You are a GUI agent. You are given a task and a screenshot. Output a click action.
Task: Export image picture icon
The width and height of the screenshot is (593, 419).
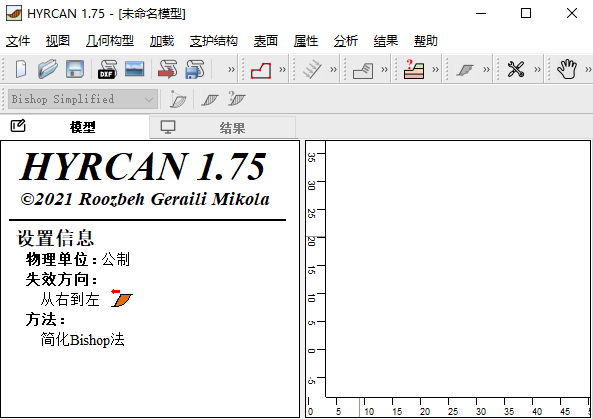134,69
